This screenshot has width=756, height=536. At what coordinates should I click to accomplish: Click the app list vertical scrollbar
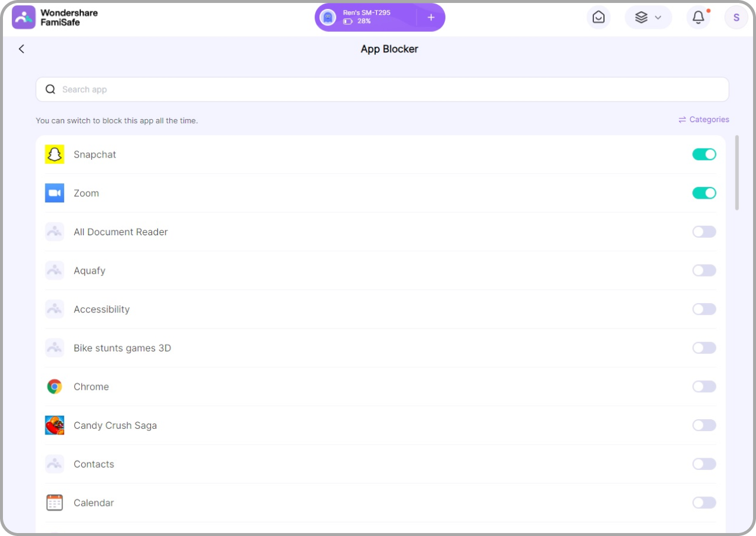coord(737,173)
